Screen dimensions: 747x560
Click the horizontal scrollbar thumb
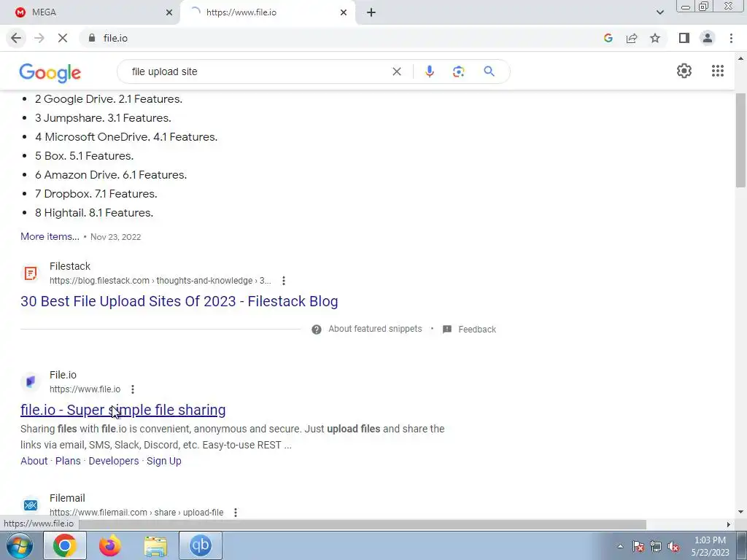click(362, 525)
